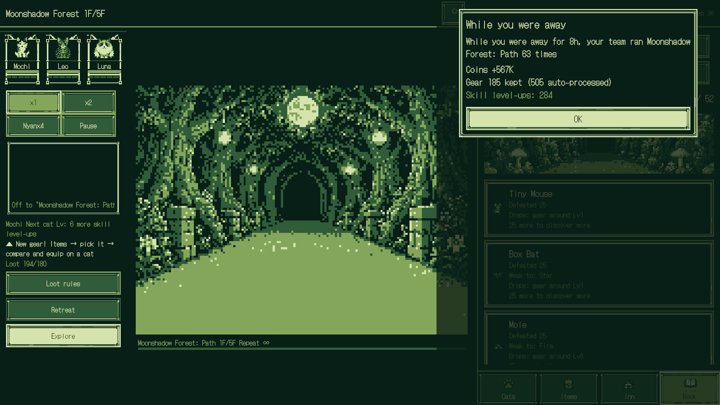Click the 'Moonshadow Forest 1F/5F' title

coord(55,14)
